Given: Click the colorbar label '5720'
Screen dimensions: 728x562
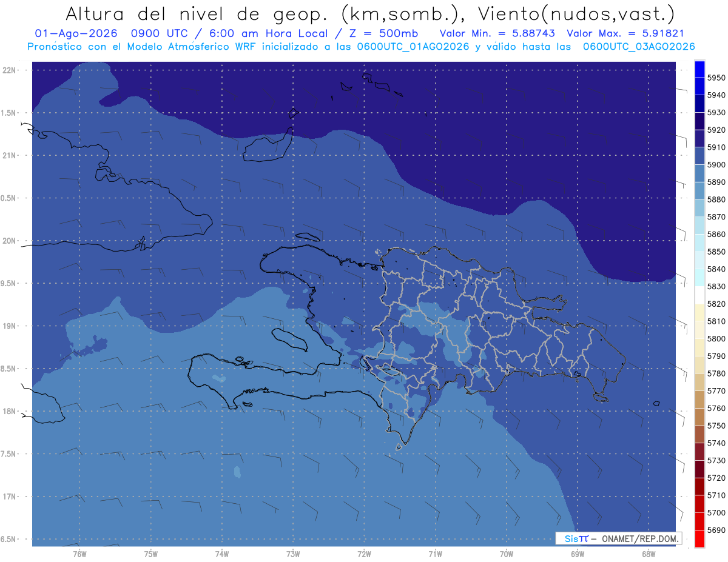Looking at the screenshot, I should pos(716,478).
